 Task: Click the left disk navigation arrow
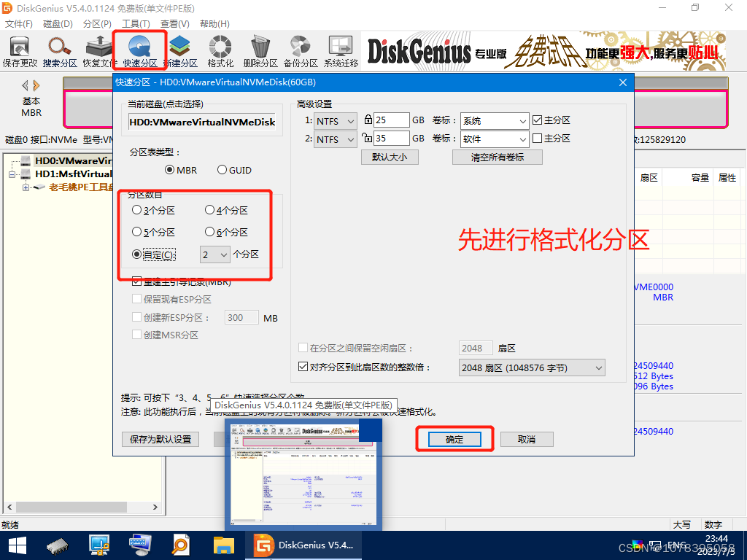coord(26,86)
